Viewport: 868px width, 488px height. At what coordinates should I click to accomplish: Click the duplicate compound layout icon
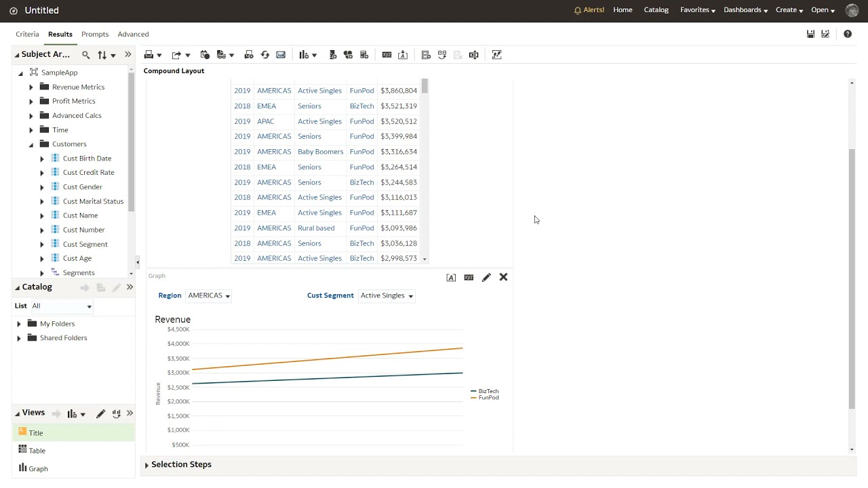442,55
